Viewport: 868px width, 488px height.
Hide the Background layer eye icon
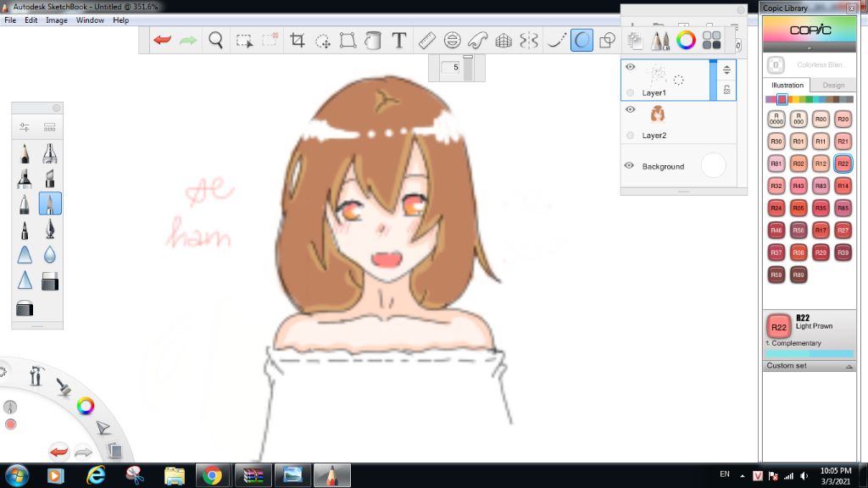tap(629, 165)
